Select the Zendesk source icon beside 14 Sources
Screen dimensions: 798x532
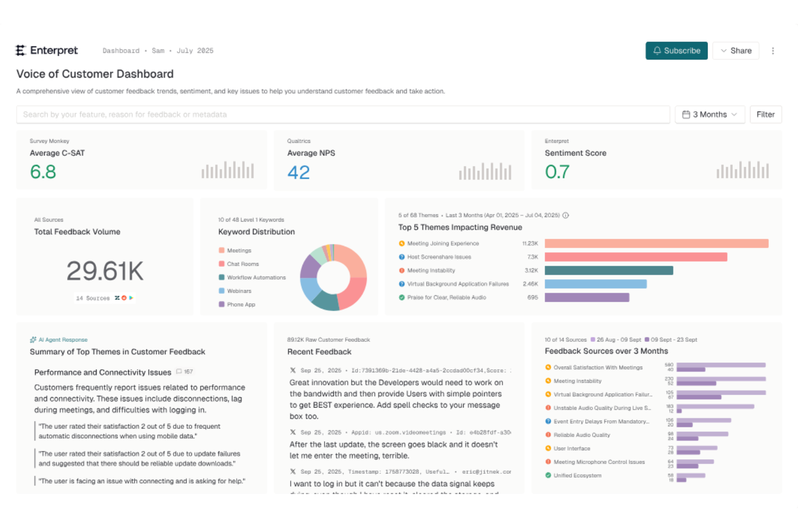118,298
